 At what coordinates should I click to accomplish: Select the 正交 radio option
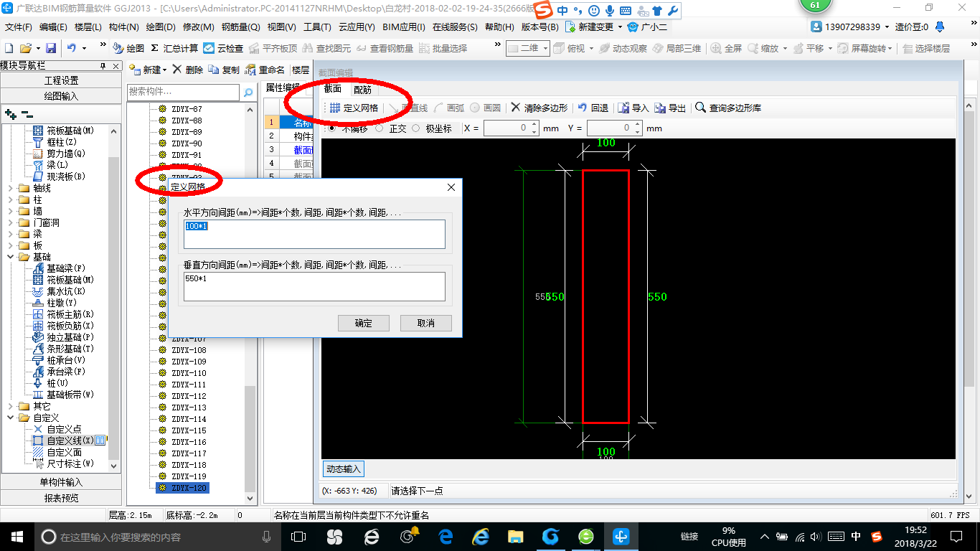(379, 128)
